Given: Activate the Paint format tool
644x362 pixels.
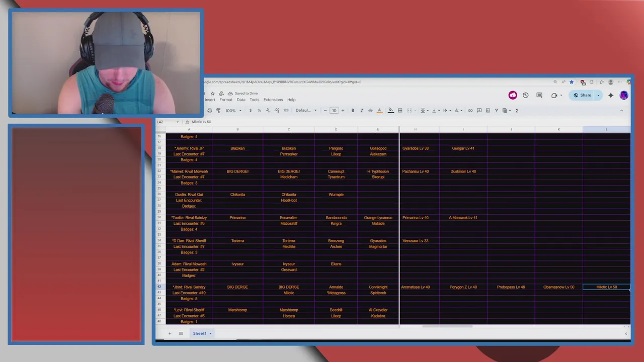Looking at the screenshot, I should point(218,111).
